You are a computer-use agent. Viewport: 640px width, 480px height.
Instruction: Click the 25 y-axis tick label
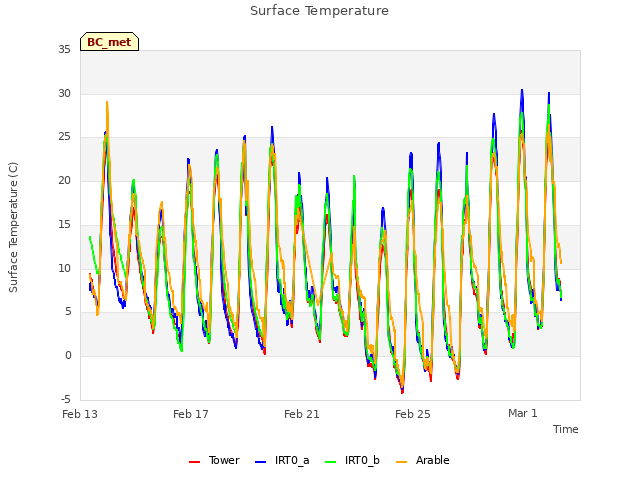pos(64,137)
